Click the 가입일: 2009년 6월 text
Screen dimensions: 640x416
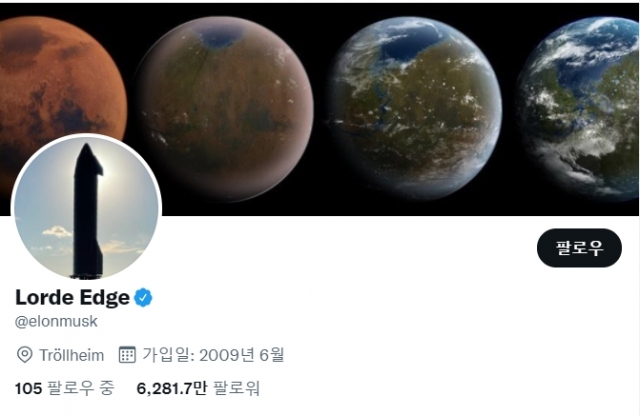[x=213, y=354]
